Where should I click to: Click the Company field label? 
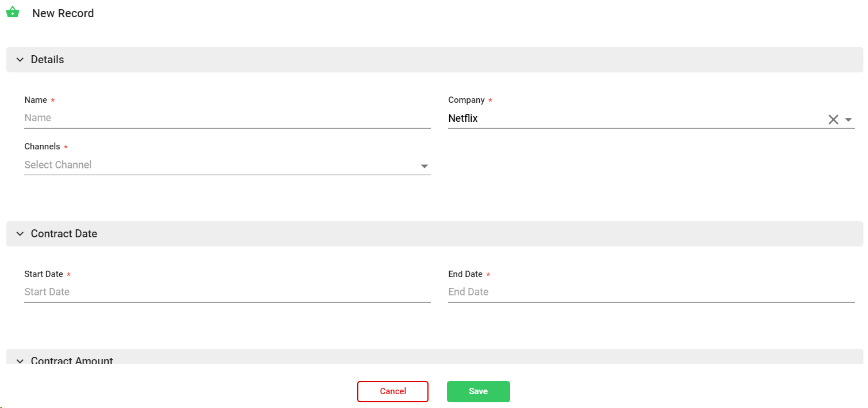click(466, 100)
